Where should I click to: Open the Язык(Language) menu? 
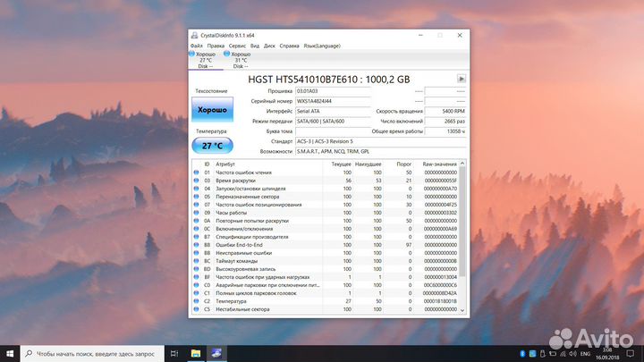click(322, 46)
